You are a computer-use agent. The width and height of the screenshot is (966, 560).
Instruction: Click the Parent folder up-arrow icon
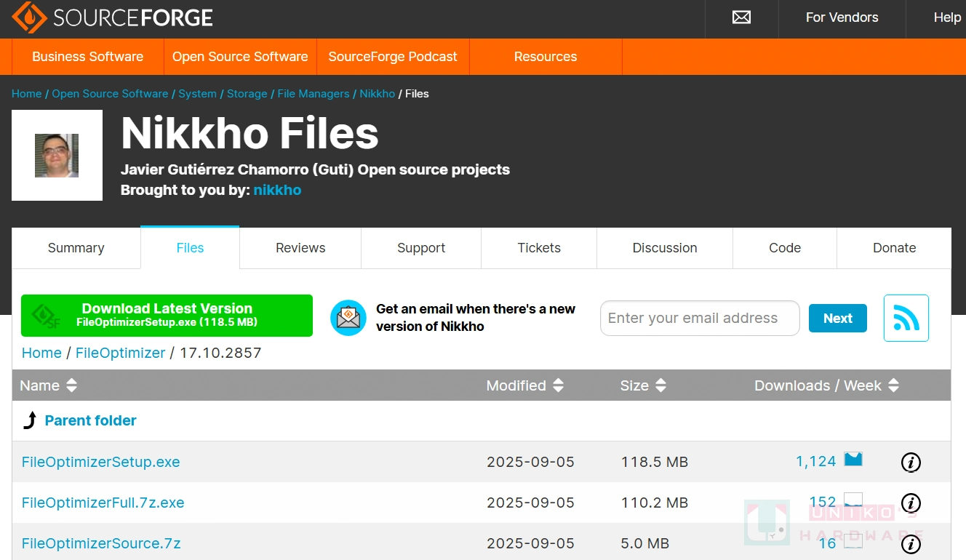pos(30,420)
